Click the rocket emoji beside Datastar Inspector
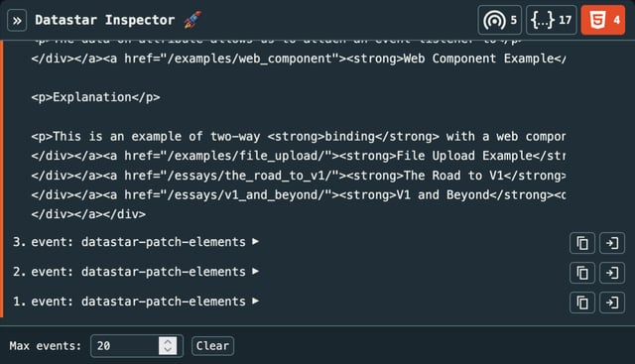The width and height of the screenshot is (635, 364). pyautogui.click(x=193, y=20)
